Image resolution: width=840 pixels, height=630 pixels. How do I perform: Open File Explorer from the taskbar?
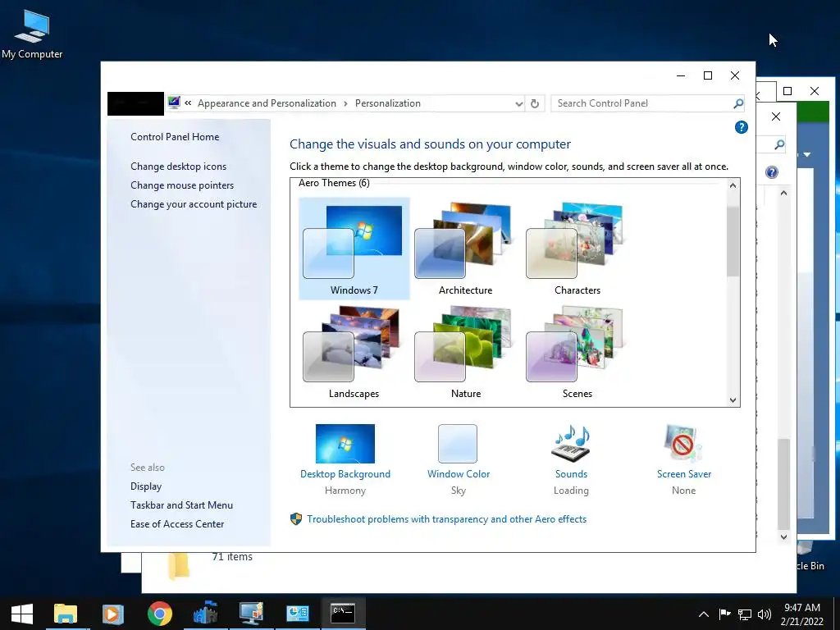(x=66, y=614)
